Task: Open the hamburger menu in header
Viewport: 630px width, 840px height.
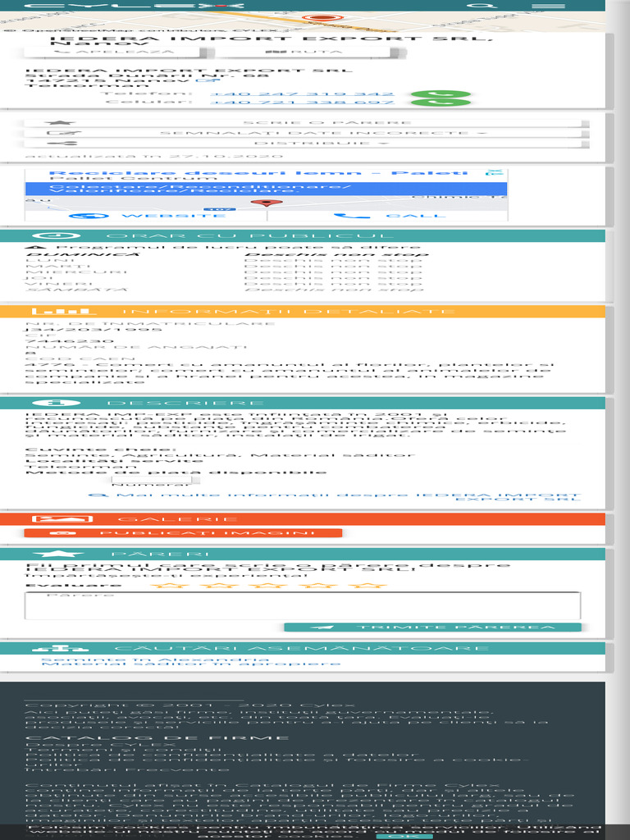Action: coord(548,6)
